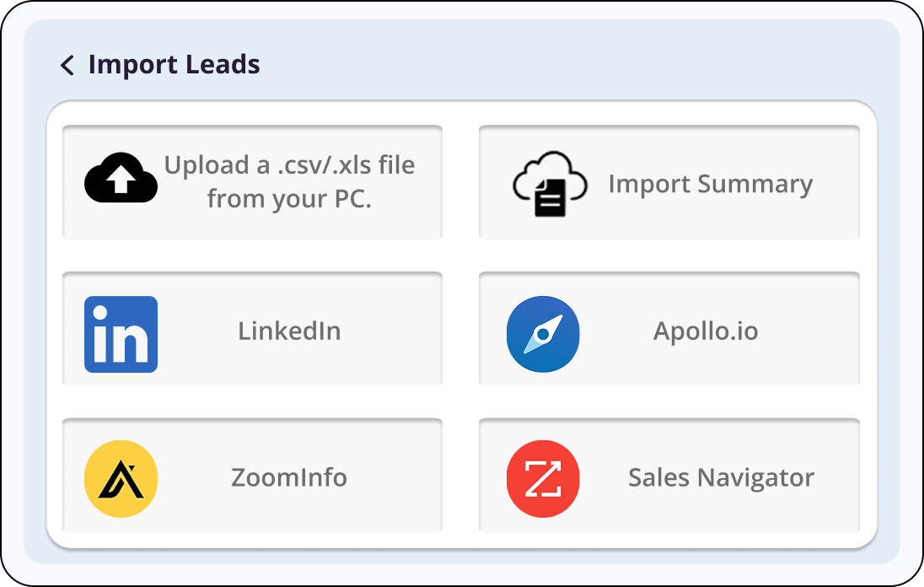Click the red Z logo beside Sales Navigator
Viewport: 924px width, 587px height.
(543, 478)
